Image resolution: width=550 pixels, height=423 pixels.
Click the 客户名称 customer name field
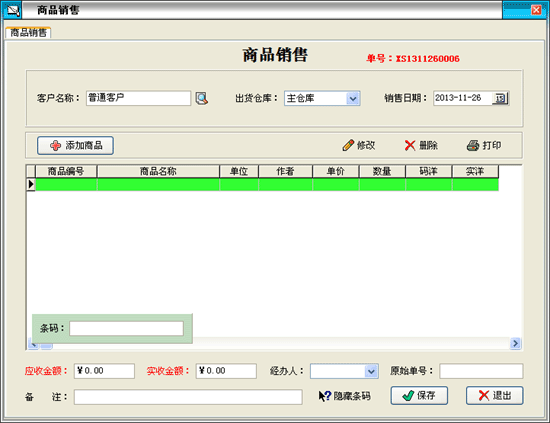(139, 98)
